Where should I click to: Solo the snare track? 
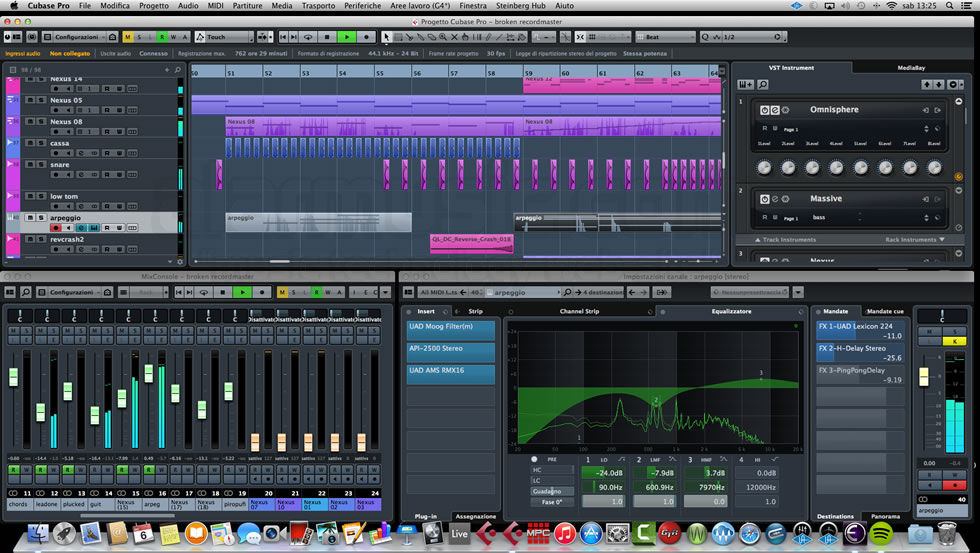(x=41, y=165)
